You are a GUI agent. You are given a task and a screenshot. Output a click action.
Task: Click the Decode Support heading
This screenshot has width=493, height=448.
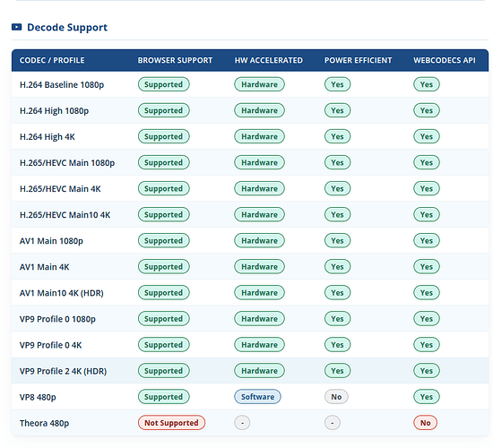click(x=67, y=28)
